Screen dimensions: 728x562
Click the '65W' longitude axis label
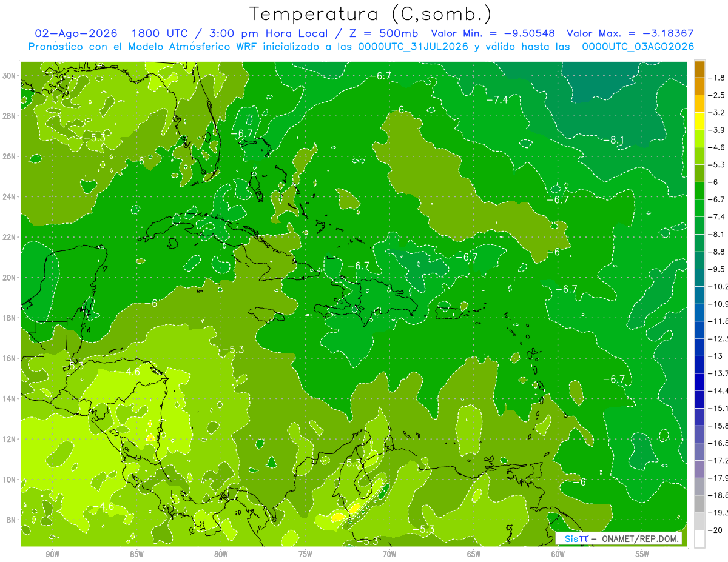(474, 554)
